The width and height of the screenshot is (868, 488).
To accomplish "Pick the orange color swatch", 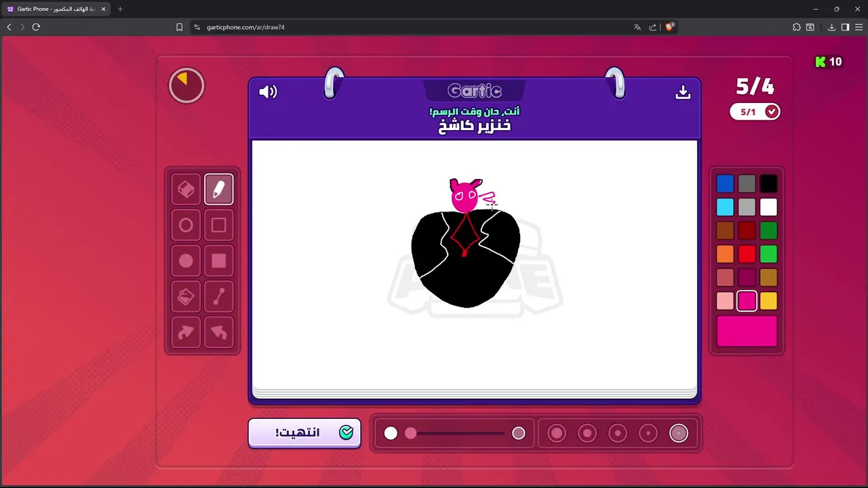I will 725,254.
